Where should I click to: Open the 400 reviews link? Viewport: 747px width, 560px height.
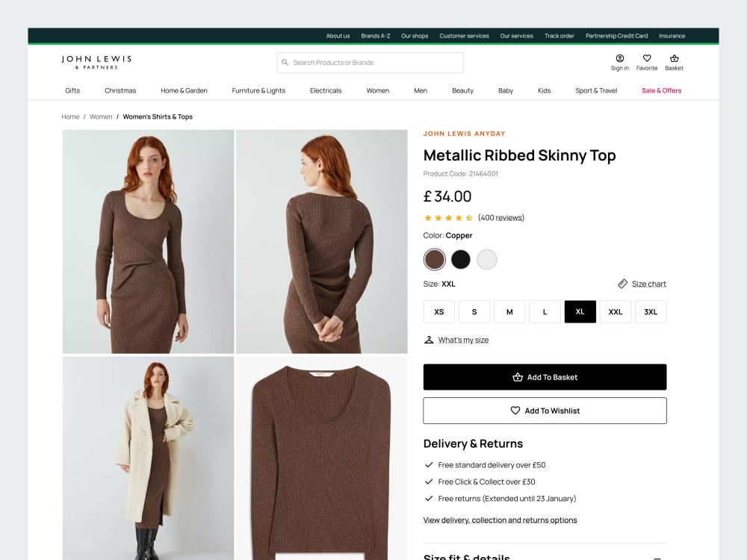(500, 217)
